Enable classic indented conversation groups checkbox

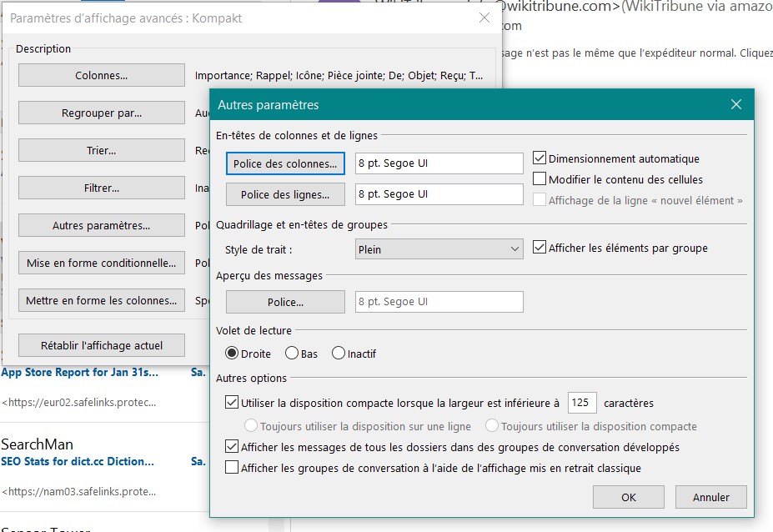pos(232,468)
